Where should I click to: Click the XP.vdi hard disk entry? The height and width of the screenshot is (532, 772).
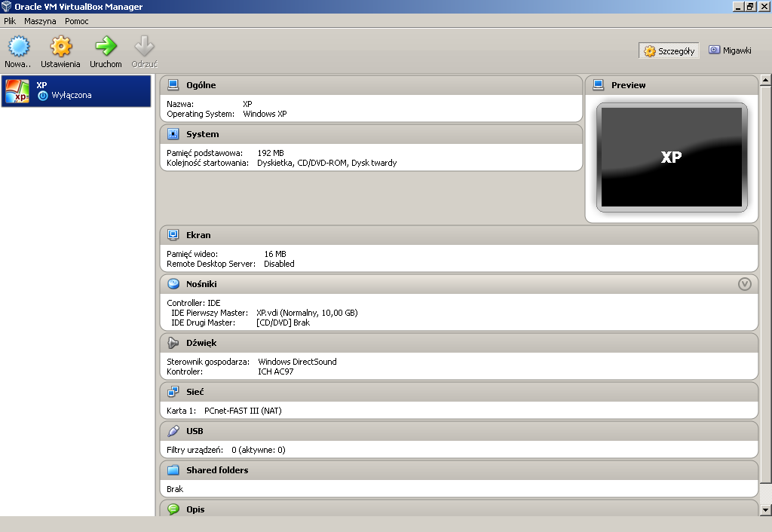pyautogui.click(x=308, y=313)
